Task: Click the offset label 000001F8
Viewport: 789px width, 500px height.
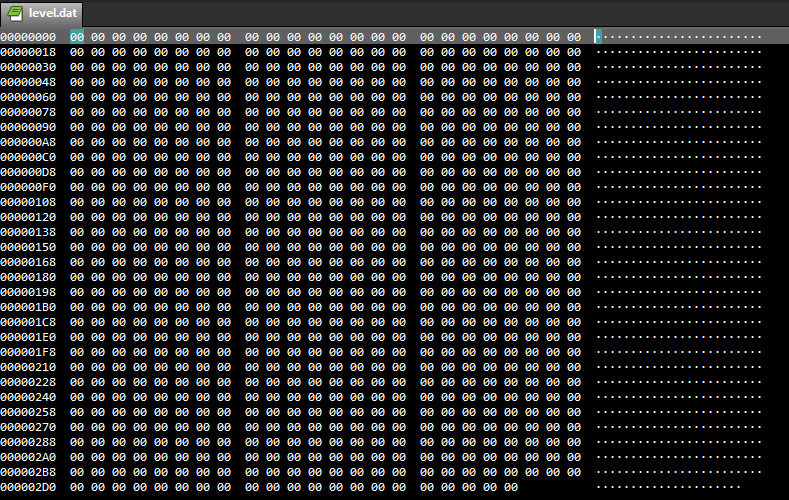Action: click(28, 352)
